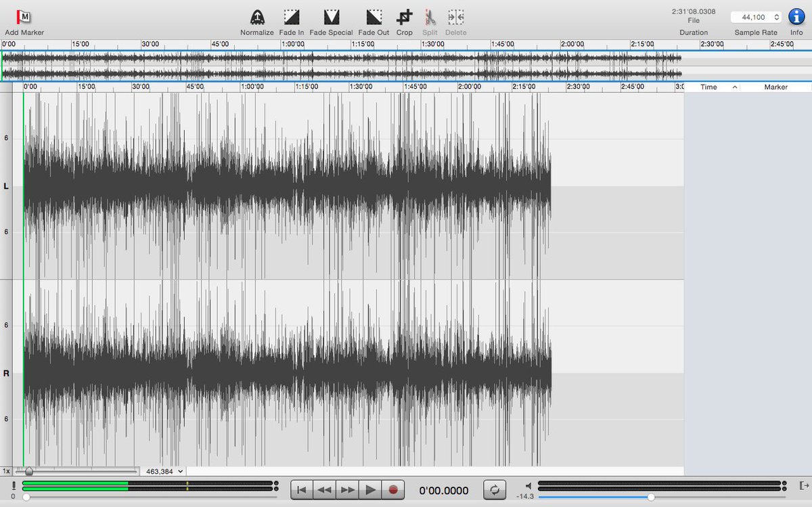
Task: Click the input level slider knob
Action: pos(26,497)
